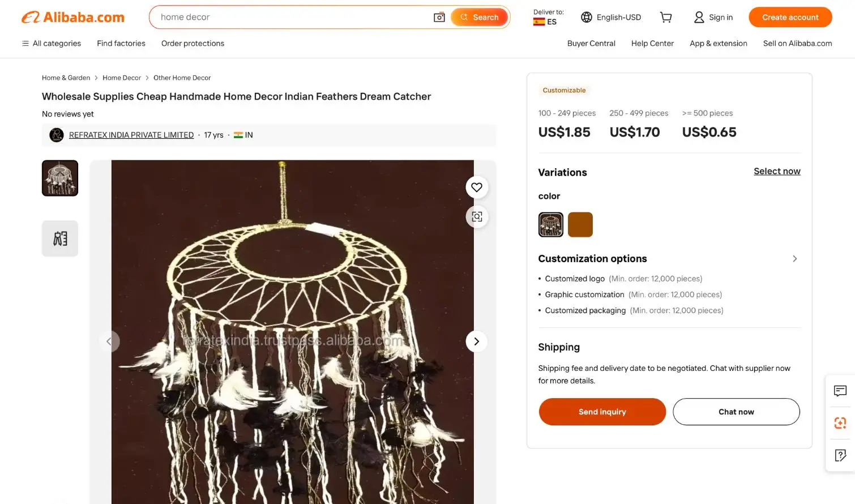Open the chat messages icon on right edge
This screenshot has width=855, height=504.
point(840,391)
